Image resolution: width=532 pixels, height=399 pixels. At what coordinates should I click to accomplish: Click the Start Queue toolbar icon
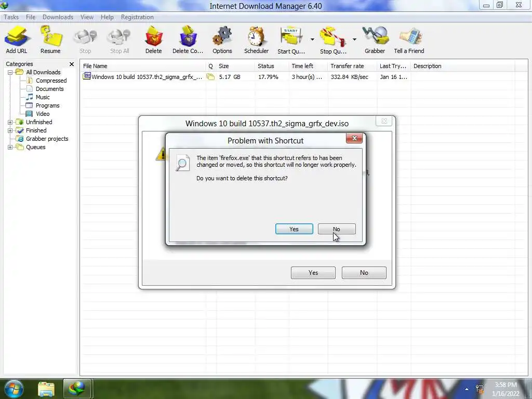[291, 40]
